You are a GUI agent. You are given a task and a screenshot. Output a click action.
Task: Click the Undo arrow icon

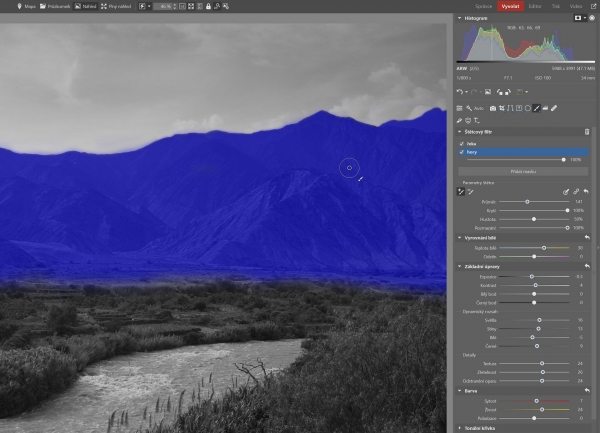click(460, 92)
